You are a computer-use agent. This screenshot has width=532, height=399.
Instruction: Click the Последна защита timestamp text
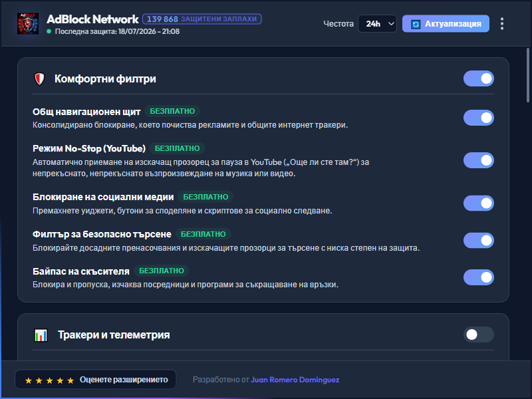point(118,31)
